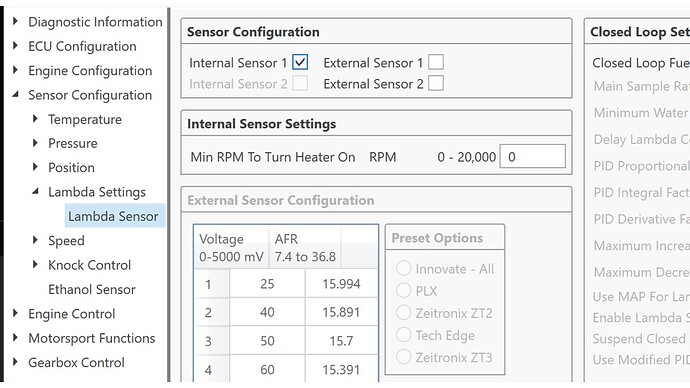Expand the Engine Configuration tree node
Screen dimensions: 690x388
pos(15,70)
